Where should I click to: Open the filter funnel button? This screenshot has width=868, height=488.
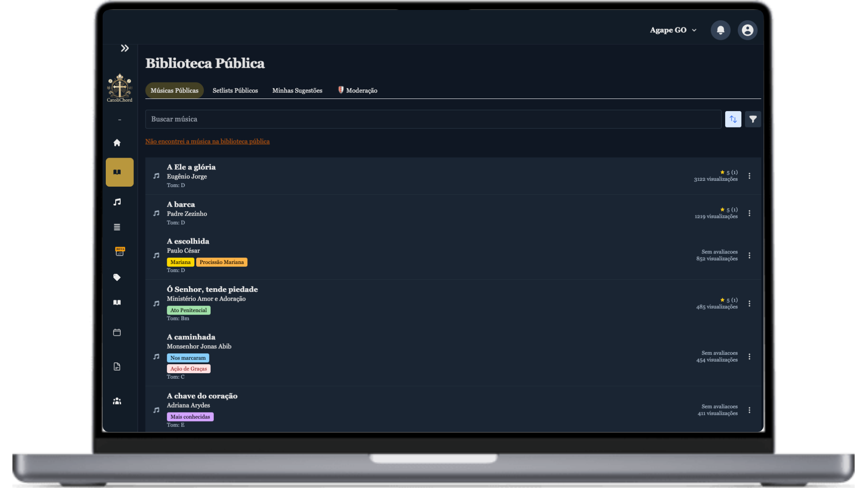point(753,119)
